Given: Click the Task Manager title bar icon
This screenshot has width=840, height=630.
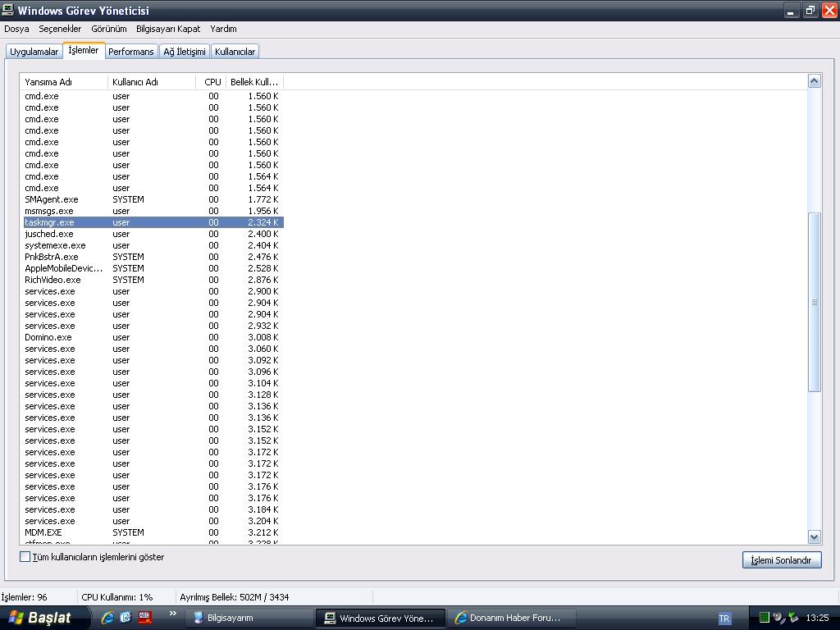Looking at the screenshot, I should [x=8, y=10].
